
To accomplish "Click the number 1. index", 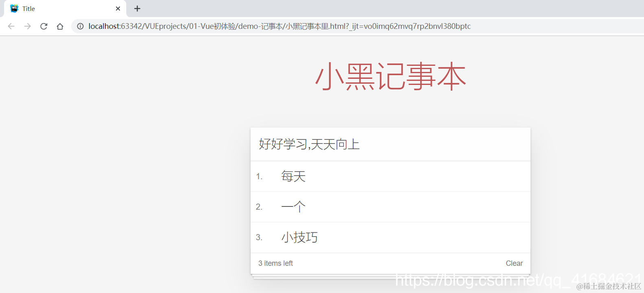I will [x=259, y=176].
